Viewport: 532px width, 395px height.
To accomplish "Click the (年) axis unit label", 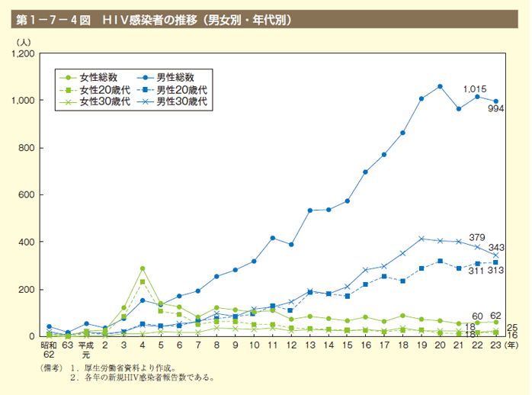I will [511, 345].
